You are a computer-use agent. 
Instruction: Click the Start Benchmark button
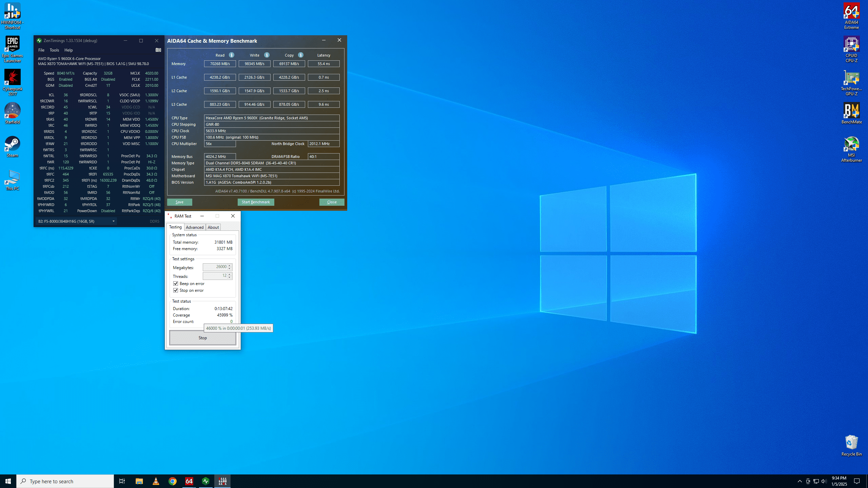click(x=256, y=202)
